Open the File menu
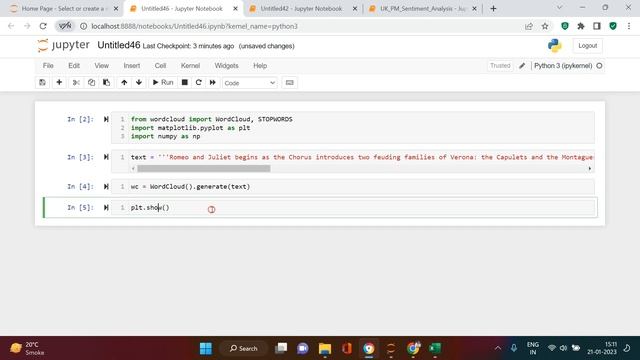The width and height of the screenshot is (640, 360). point(48,66)
